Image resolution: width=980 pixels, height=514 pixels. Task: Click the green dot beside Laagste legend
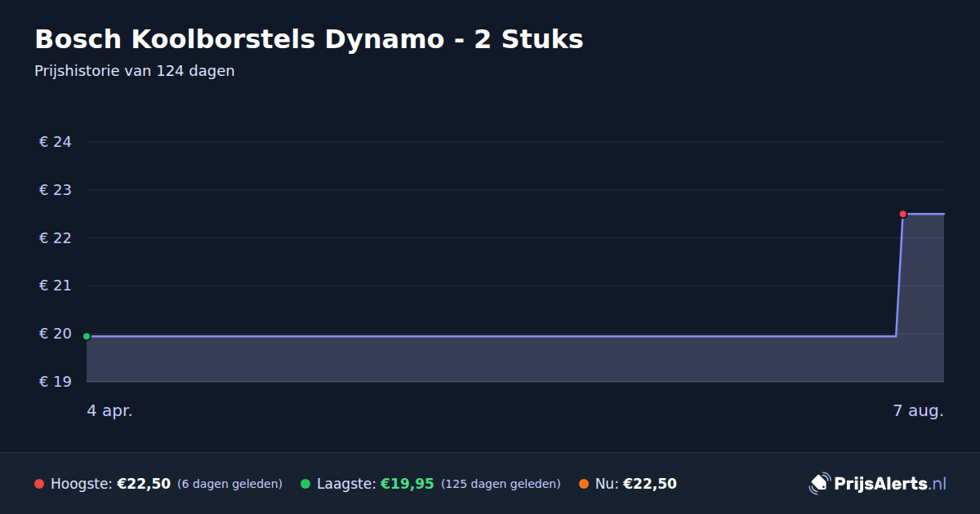point(305,484)
